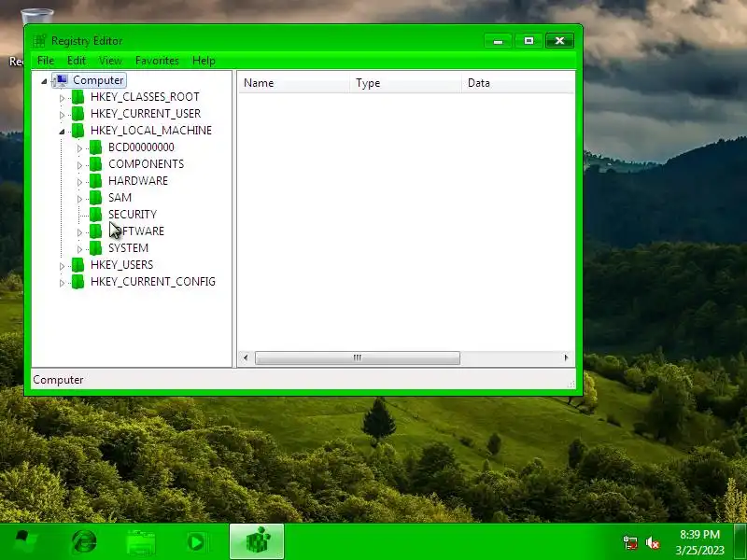Image resolution: width=747 pixels, height=560 pixels.
Task: Click the HKEY_CURRENT_CONFIG folder icon
Action: tap(78, 282)
